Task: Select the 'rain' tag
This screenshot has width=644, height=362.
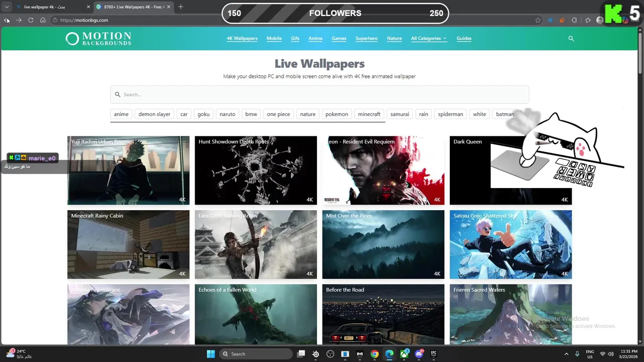Action: (424, 114)
